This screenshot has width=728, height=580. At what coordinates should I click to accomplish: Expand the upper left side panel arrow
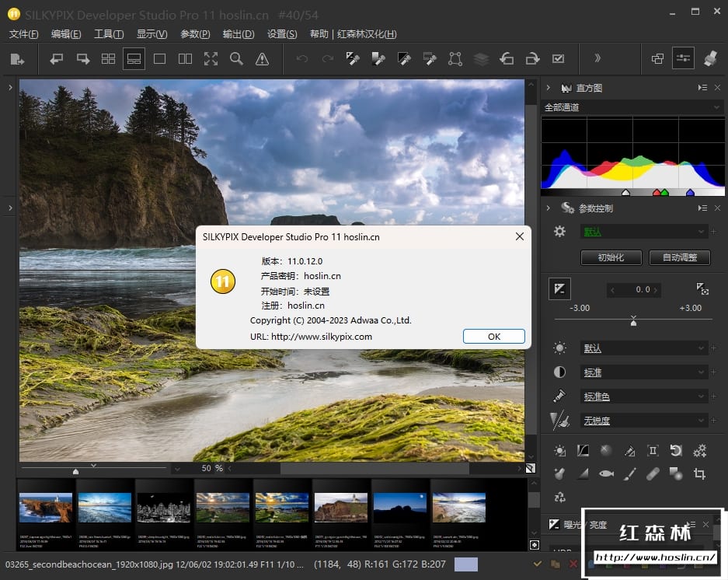point(10,87)
